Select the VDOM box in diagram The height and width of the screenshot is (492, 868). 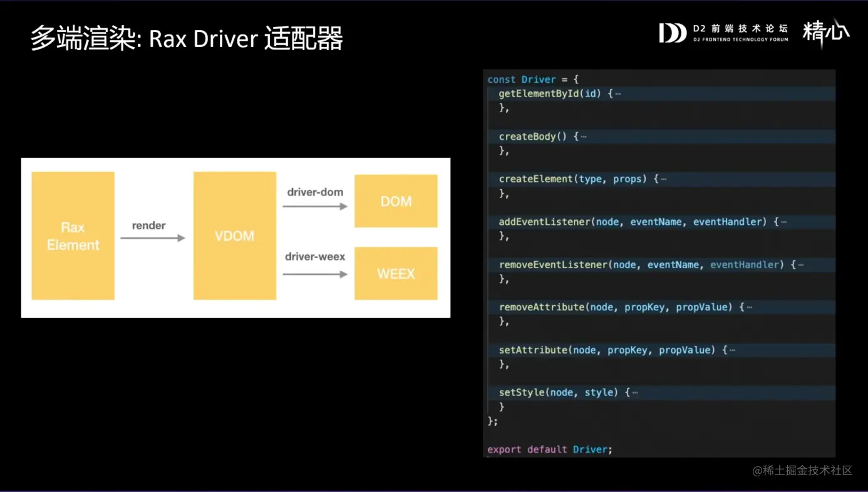(x=234, y=236)
